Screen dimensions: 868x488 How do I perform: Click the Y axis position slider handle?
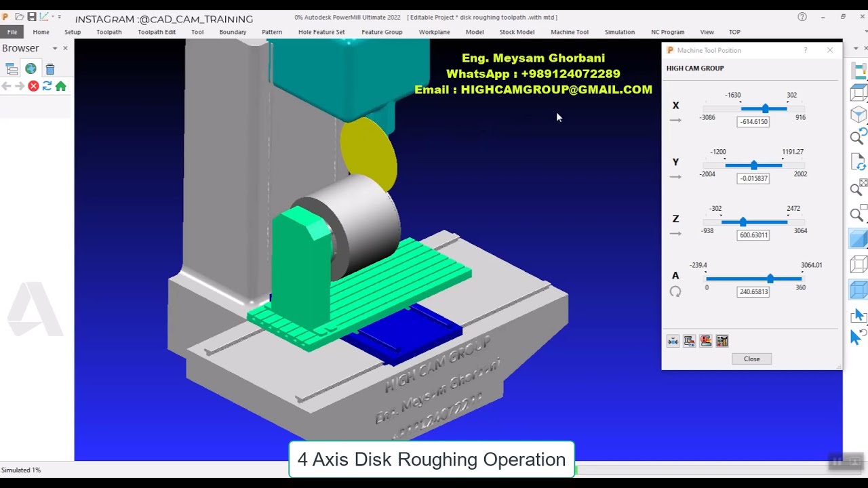pyautogui.click(x=754, y=165)
